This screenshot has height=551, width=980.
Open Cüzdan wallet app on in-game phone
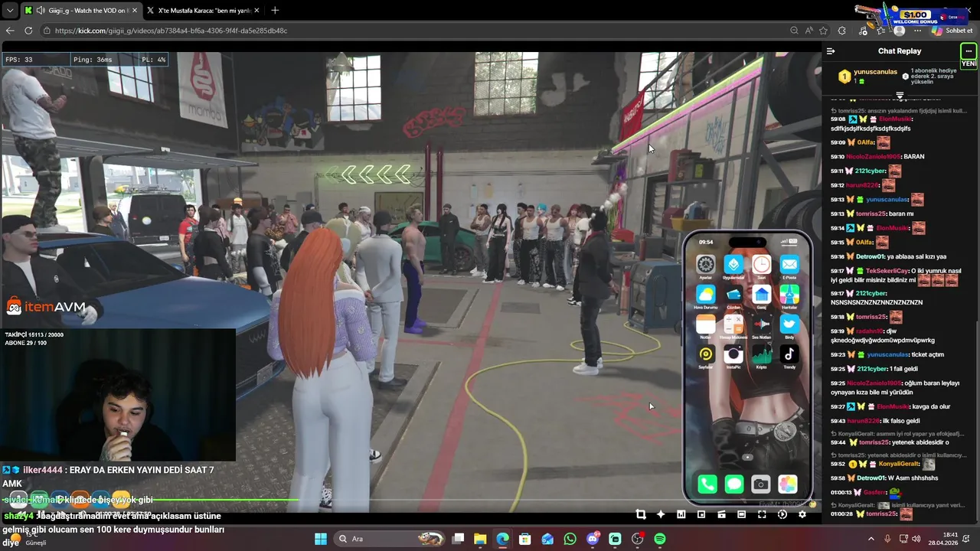[x=733, y=295]
